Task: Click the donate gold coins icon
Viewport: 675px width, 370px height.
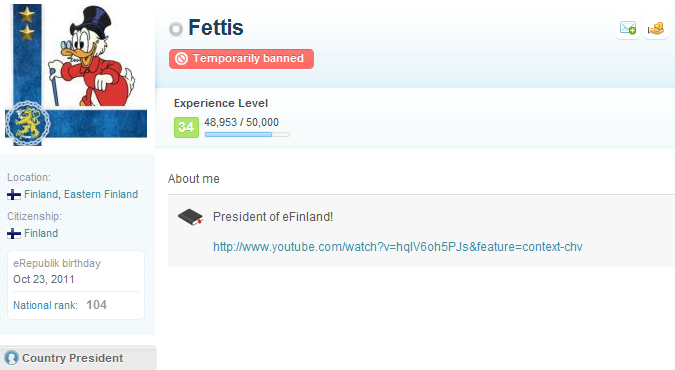Action: click(656, 29)
